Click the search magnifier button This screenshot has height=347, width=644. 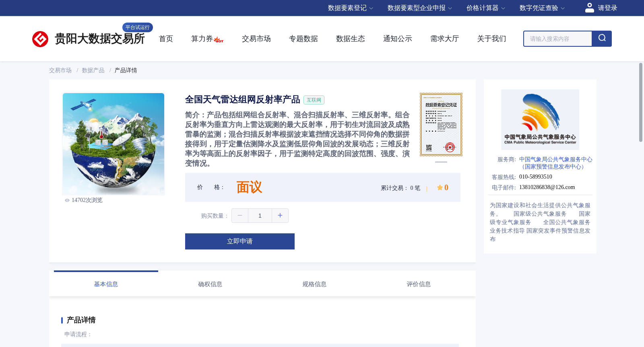602,39
